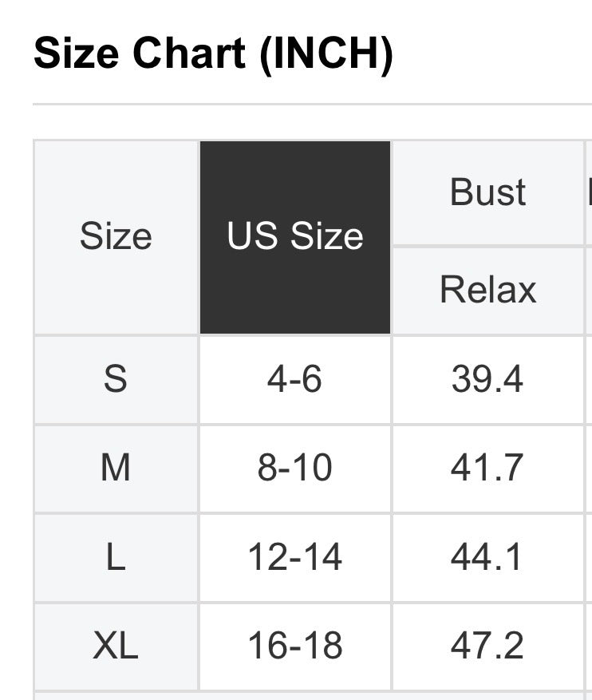The image size is (592, 700).
Task: Select the 47.2 bust measurement
Action: pos(487,646)
